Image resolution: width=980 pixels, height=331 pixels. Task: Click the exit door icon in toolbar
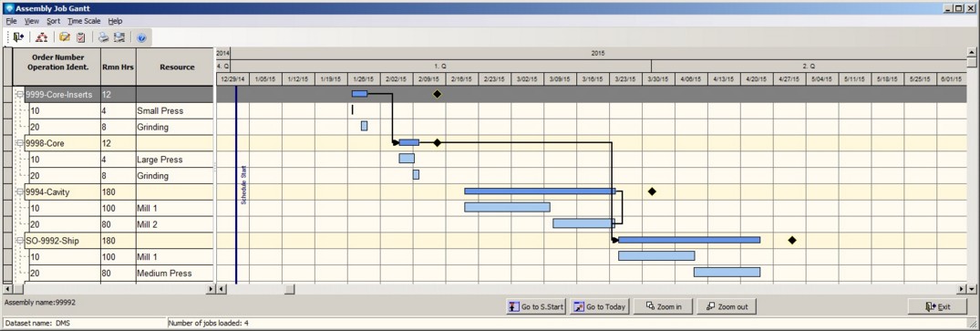click(x=18, y=37)
